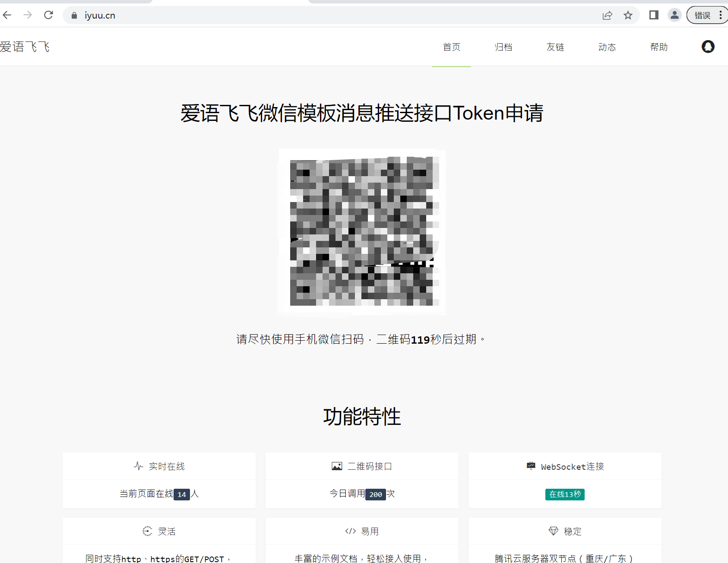Click the online count badge 14
This screenshot has height=563, width=728.
[x=182, y=494]
